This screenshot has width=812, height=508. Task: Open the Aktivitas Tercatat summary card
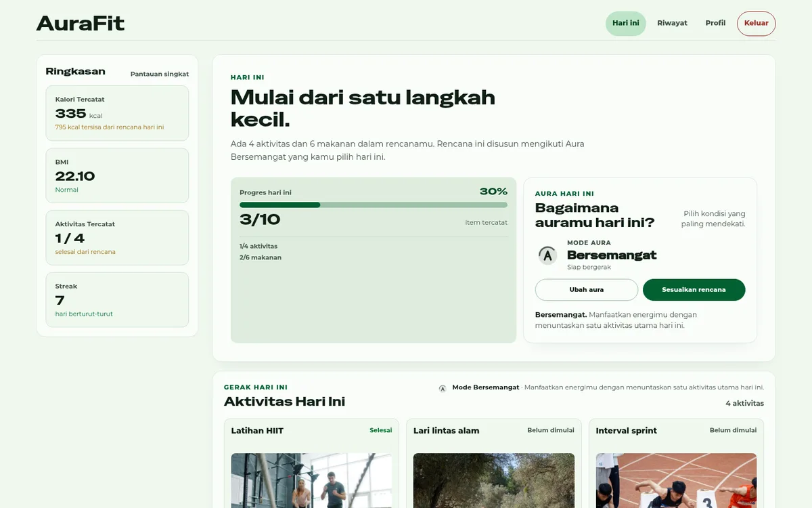[117, 238]
